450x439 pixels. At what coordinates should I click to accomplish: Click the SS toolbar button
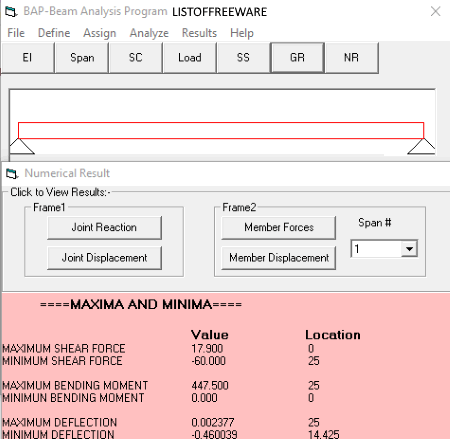tap(243, 58)
